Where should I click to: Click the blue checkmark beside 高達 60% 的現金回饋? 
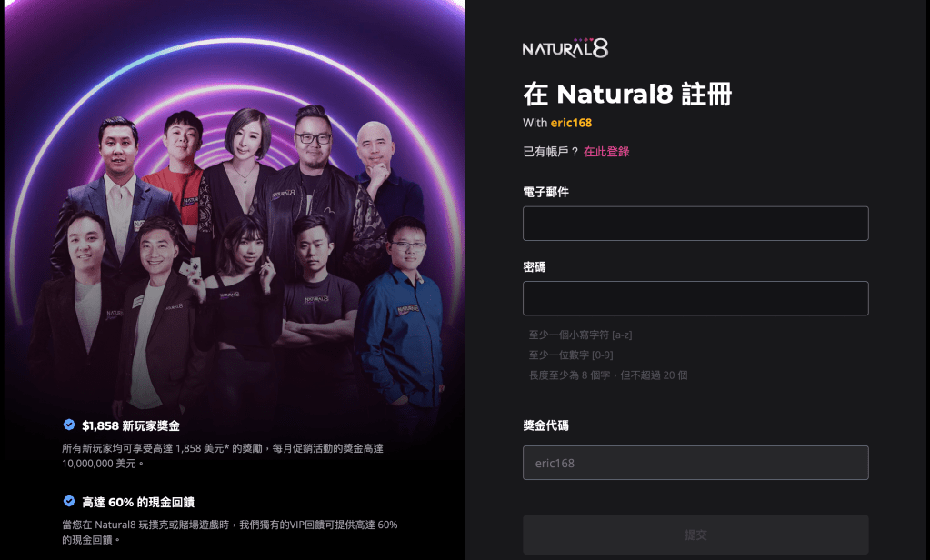coord(69,501)
